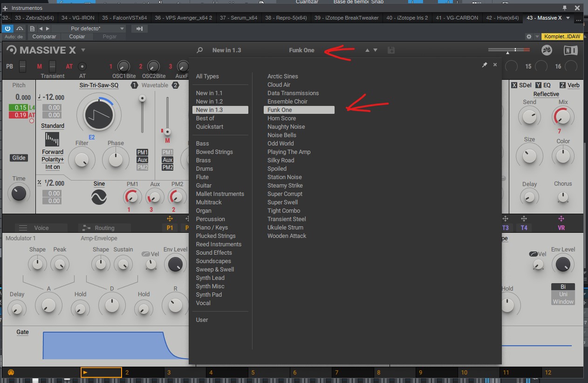This screenshot has width=588, height=383.
Task: Load the Arctic Sines preset
Action: click(x=283, y=77)
